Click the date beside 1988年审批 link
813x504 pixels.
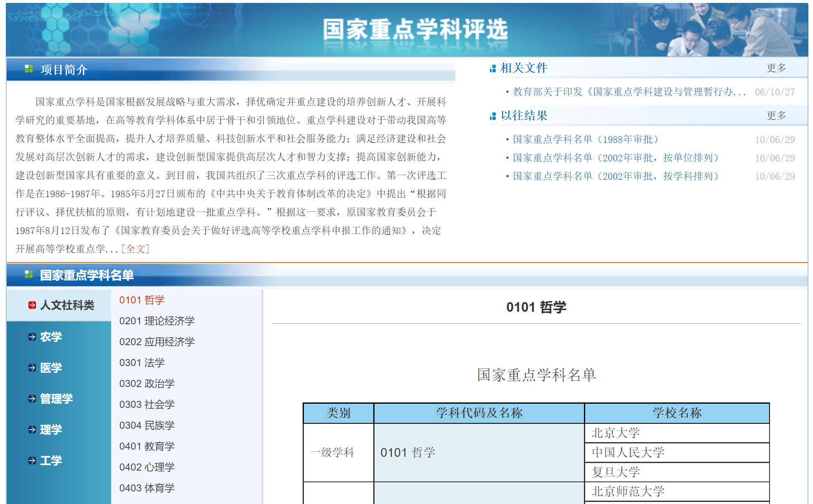point(775,140)
